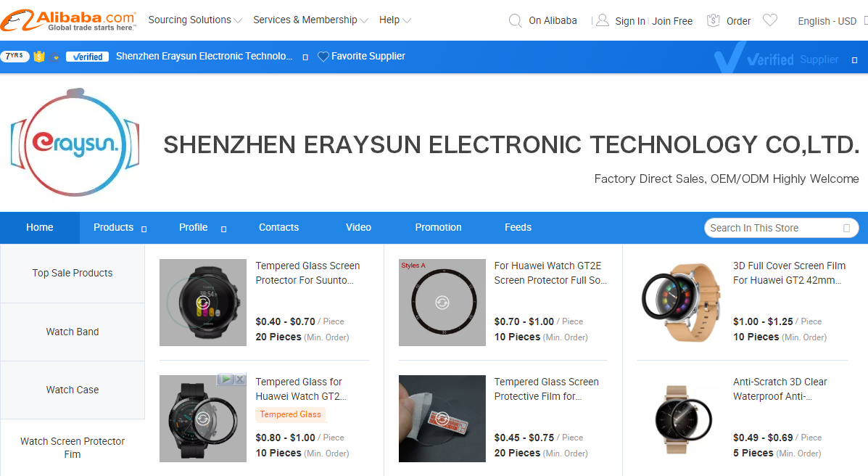The width and height of the screenshot is (868, 476).
Task: Select the Watch Band category
Action: click(73, 332)
